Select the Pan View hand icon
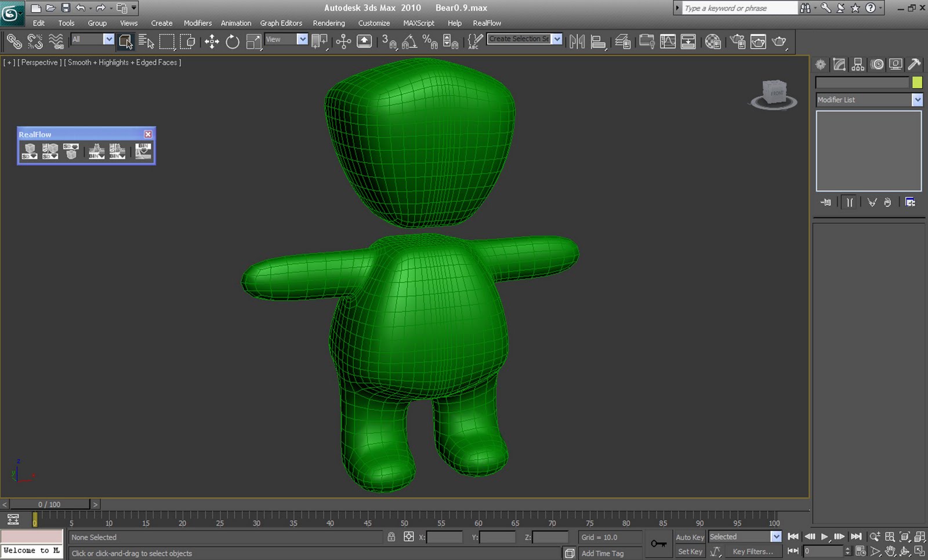928x560 pixels. click(890, 552)
